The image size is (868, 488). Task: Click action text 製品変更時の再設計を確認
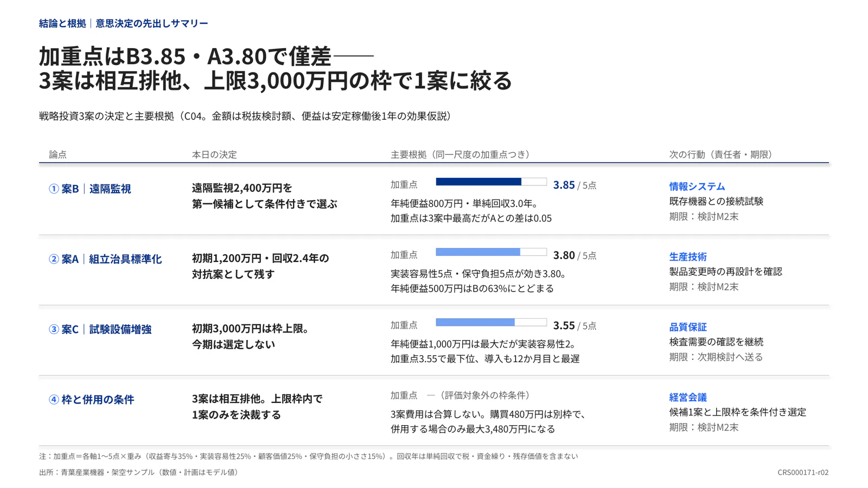[x=726, y=272]
